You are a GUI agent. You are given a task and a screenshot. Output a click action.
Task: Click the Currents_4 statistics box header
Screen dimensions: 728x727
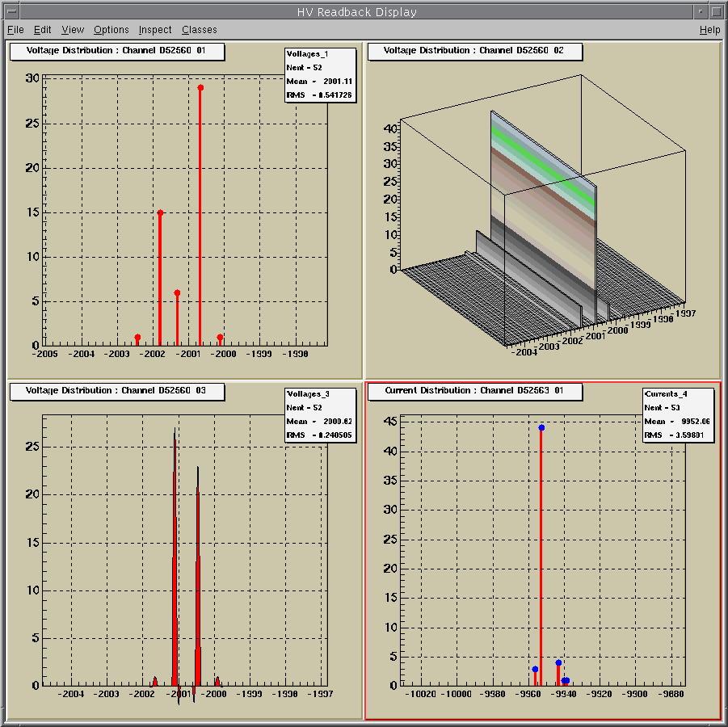(666, 393)
